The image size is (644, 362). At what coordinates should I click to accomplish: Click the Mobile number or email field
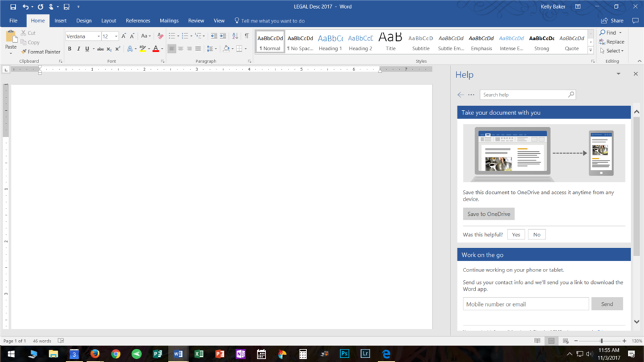pos(526,304)
